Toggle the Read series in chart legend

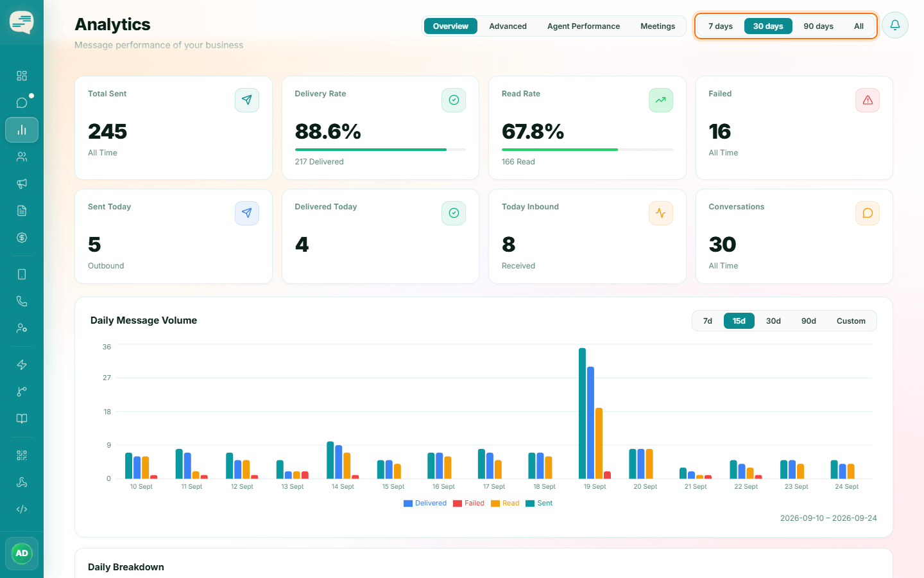pyautogui.click(x=505, y=504)
